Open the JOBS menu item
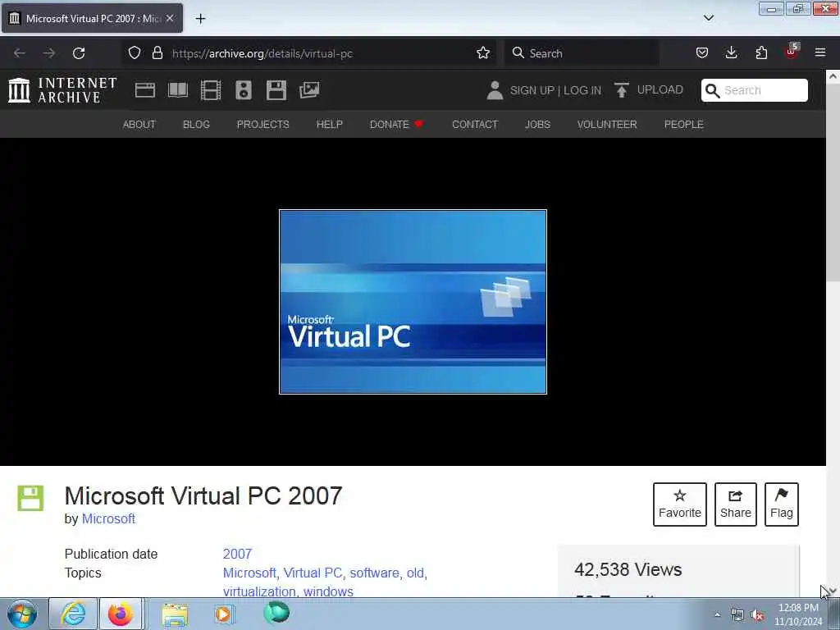The width and height of the screenshot is (840, 630). tap(537, 125)
